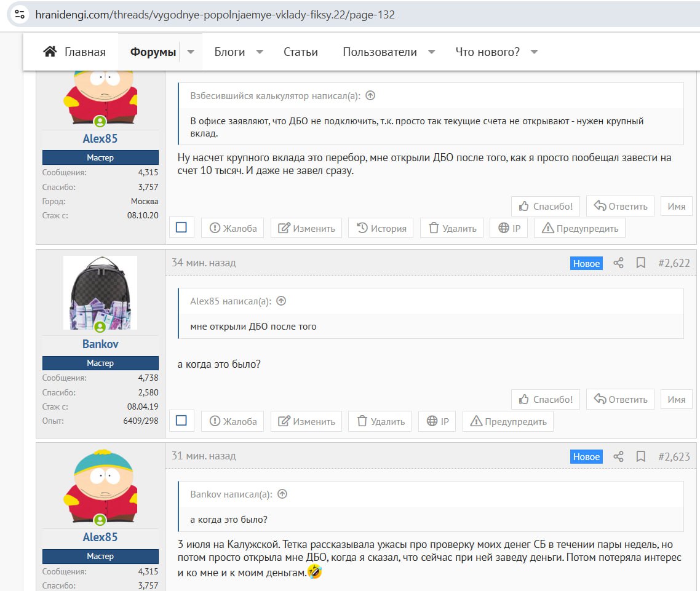This screenshot has width=700, height=591.
Task: Go to Пользователи in the navigation
Action: tap(380, 52)
